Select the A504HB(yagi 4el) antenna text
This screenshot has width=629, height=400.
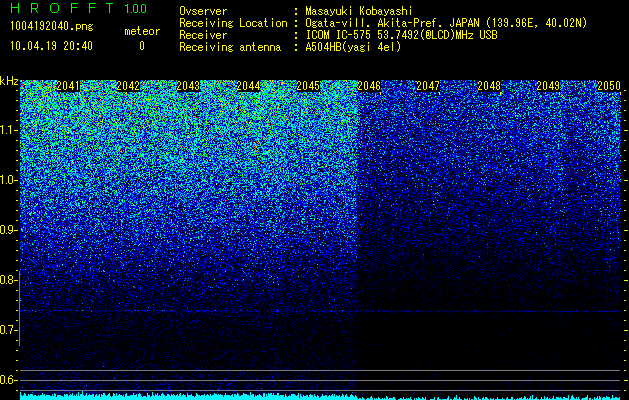click(x=353, y=47)
